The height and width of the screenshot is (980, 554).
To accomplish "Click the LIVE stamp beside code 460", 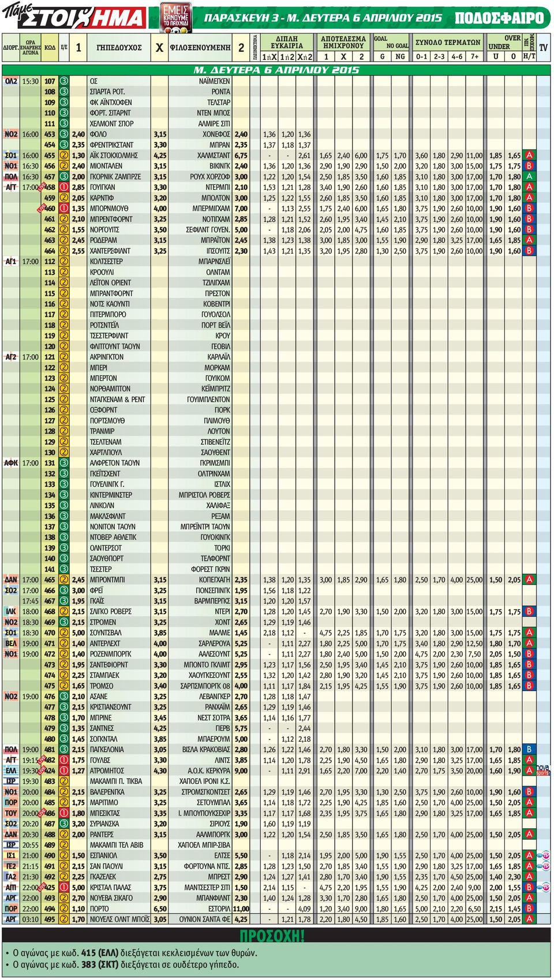I will point(41,207).
